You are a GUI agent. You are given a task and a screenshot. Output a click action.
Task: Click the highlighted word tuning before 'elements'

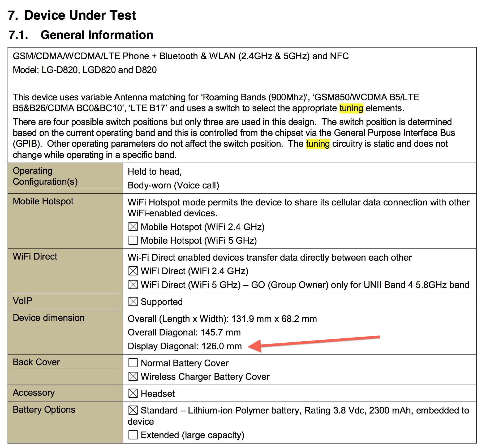point(351,108)
